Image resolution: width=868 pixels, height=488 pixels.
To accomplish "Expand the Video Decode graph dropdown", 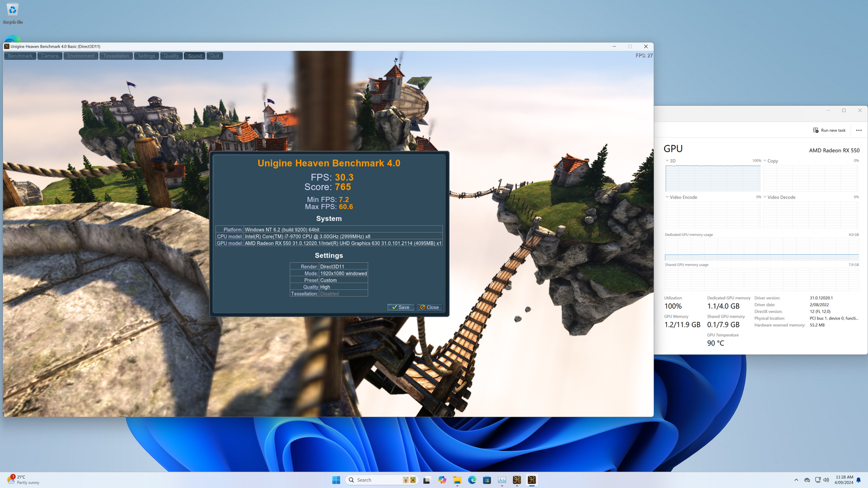I will (x=765, y=197).
